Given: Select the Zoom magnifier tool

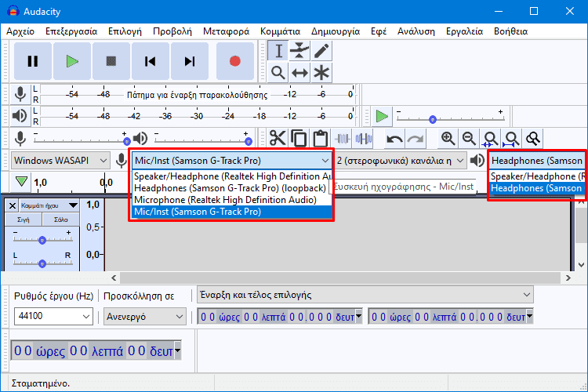Looking at the screenshot, I should coord(278,72).
